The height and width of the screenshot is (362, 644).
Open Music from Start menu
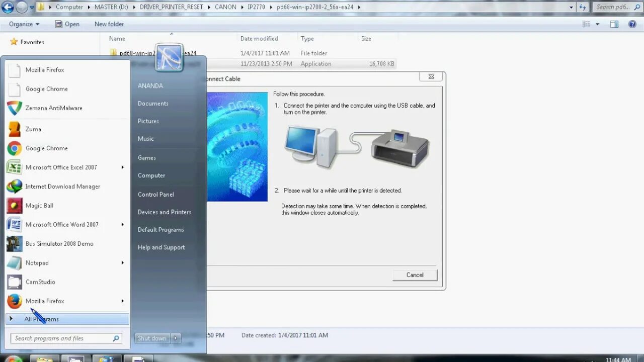[146, 139]
